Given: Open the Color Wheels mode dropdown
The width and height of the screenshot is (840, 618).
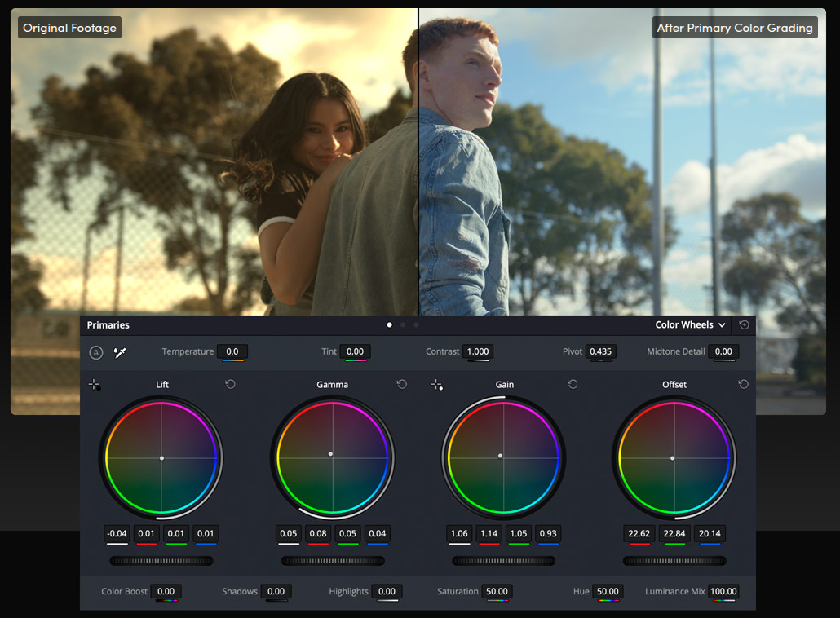Looking at the screenshot, I should [689, 324].
